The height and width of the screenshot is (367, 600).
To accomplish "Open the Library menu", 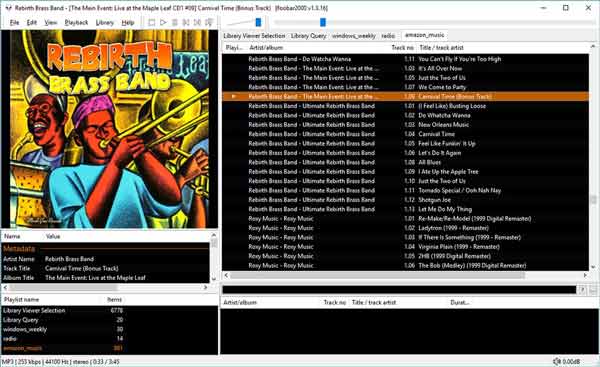I will 104,23.
